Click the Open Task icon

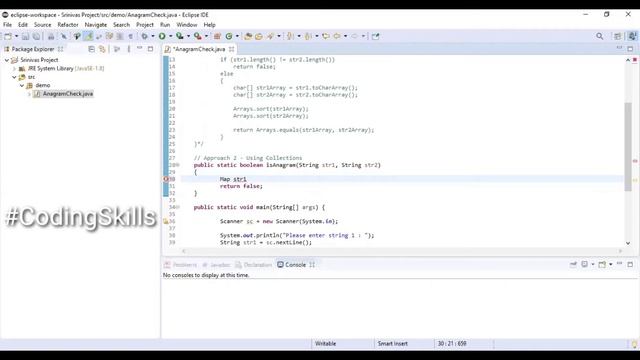(259, 36)
